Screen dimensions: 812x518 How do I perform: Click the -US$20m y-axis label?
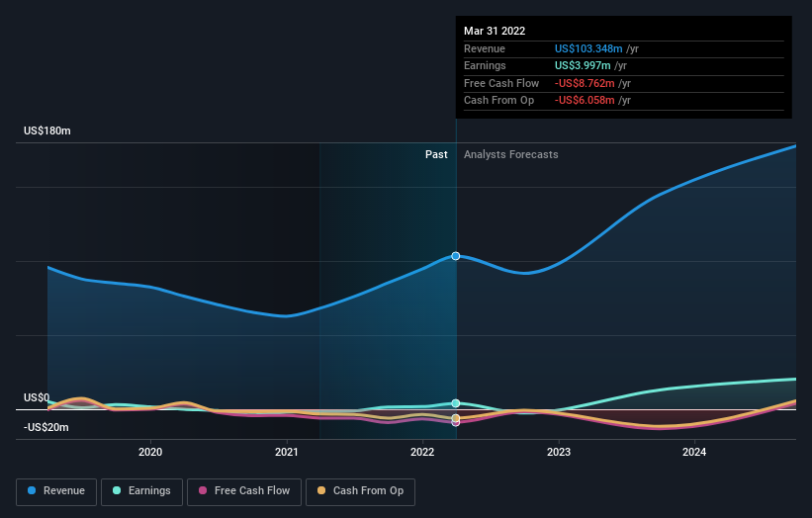46,427
